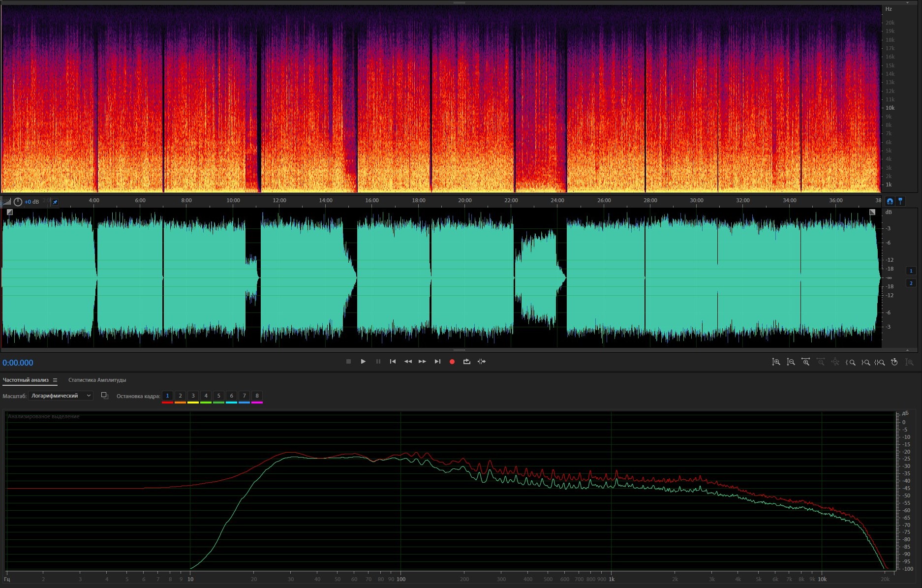
Task: Click the Skip Selection icon
Action: (x=482, y=362)
